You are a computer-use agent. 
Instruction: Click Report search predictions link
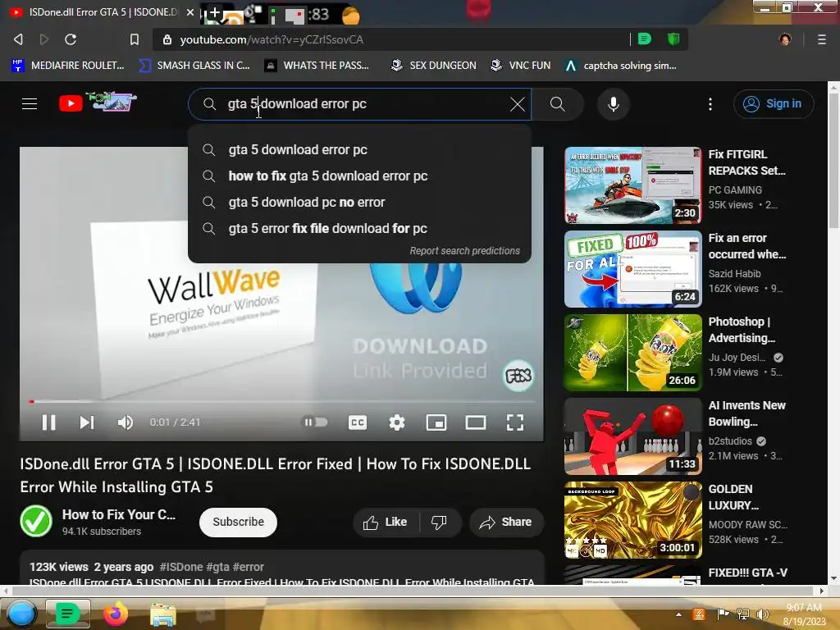tap(464, 251)
